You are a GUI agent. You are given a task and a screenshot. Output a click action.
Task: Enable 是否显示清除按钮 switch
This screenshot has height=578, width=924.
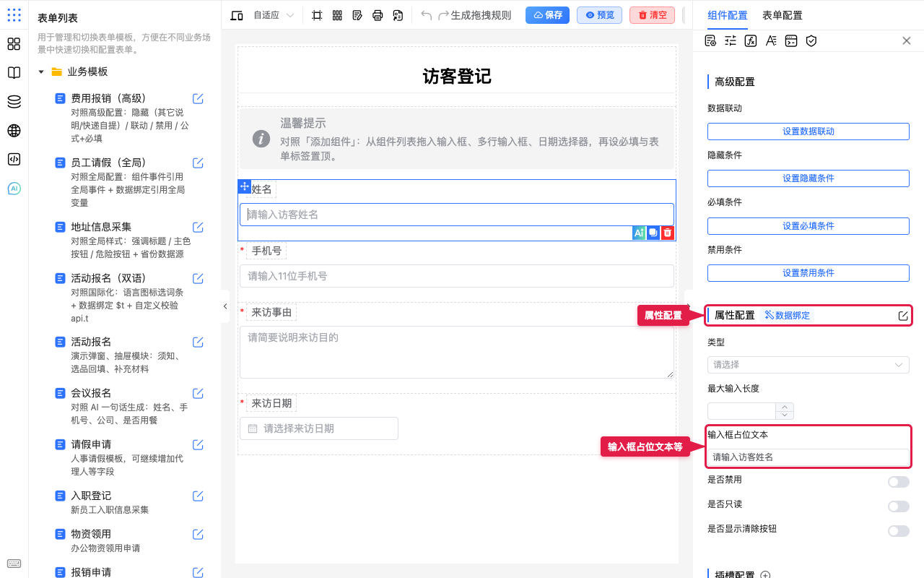[899, 531]
